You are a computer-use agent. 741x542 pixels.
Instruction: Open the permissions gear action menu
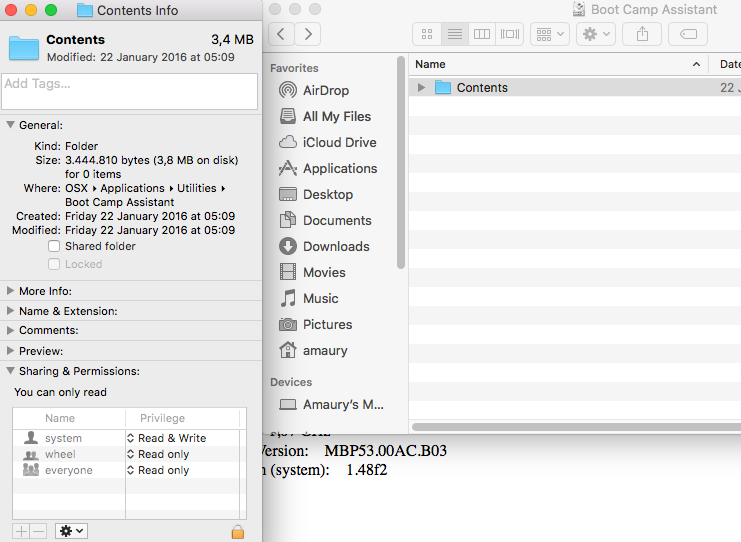pyautogui.click(x=72, y=531)
